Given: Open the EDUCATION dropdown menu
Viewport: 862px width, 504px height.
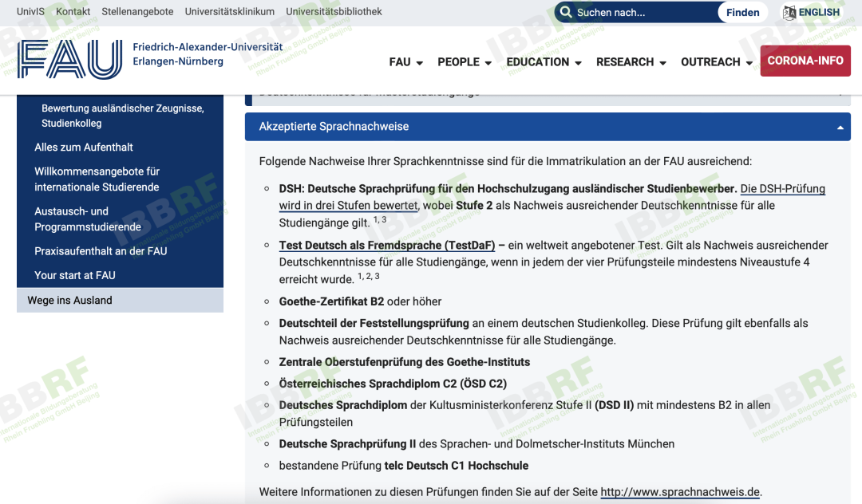Looking at the screenshot, I should coord(544,62).
